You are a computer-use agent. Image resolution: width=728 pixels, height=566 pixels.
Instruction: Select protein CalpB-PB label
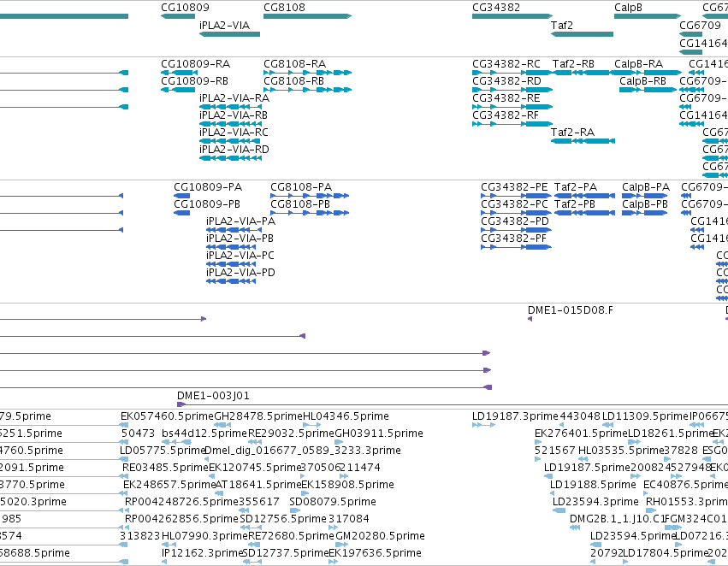[x=645, y=204]
